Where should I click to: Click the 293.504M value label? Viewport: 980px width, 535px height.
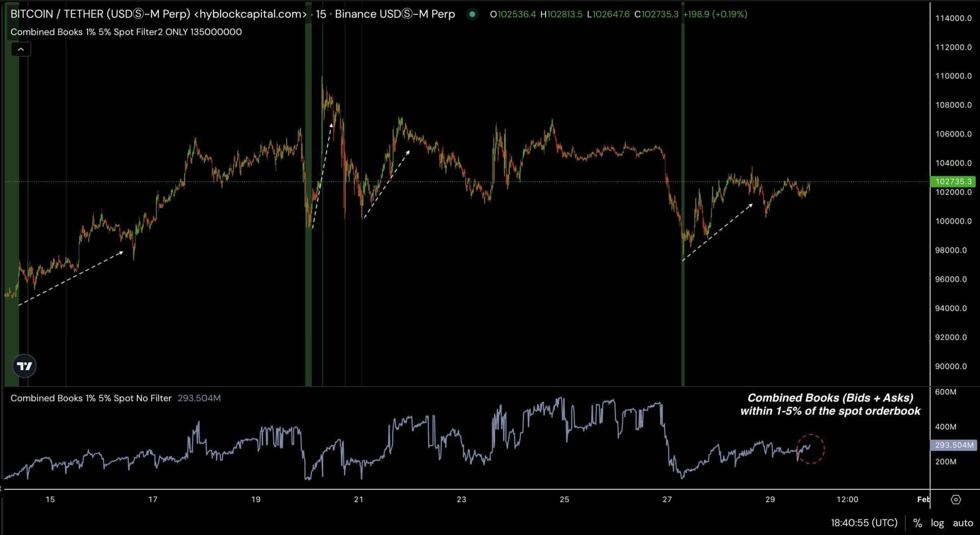953,445
